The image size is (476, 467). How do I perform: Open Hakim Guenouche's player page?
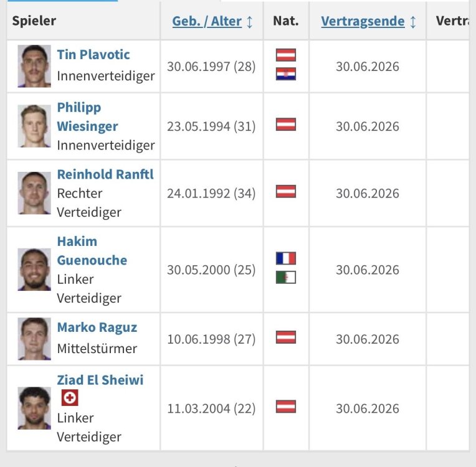(92, 250)
